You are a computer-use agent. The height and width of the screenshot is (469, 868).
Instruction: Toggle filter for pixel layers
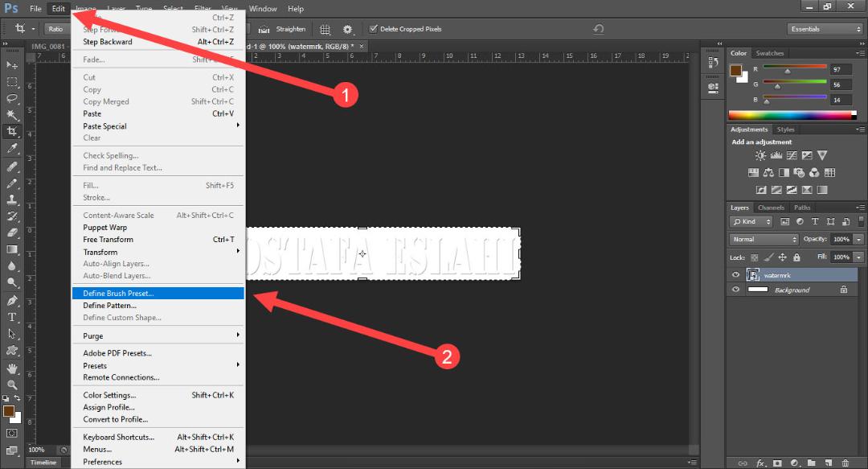click(x=784, y=221)
